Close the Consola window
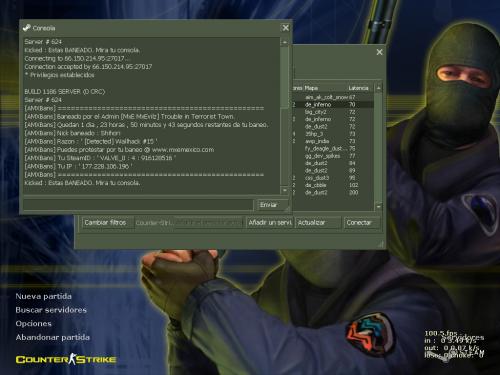The width and height of the screenshot is (500, 375). [x=286, y=28]
